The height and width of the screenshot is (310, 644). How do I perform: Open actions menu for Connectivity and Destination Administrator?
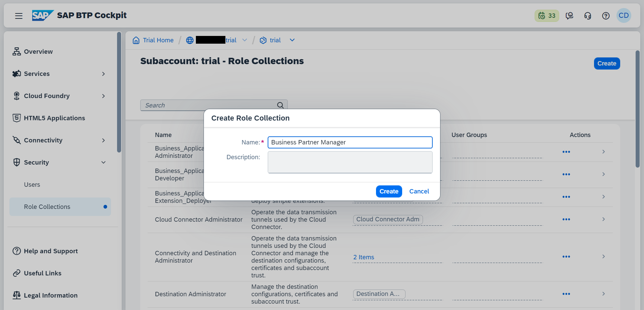(566, 257)
